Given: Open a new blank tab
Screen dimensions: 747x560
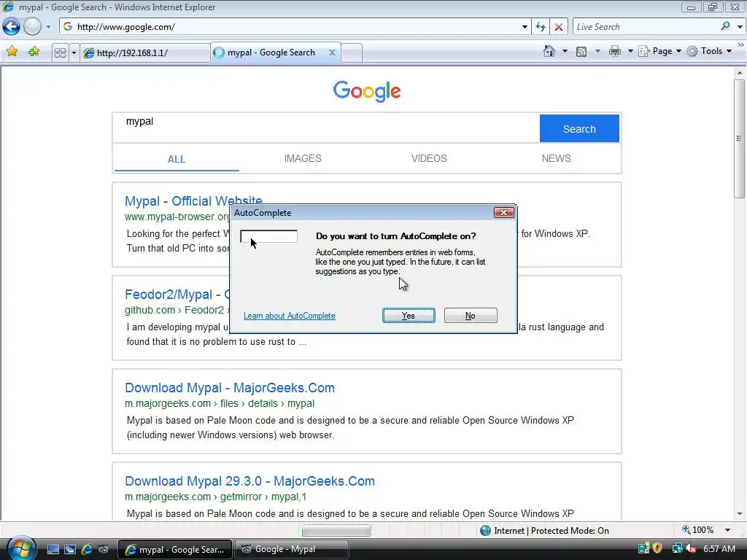Looking at the screenshot, I should coord(352,52).
